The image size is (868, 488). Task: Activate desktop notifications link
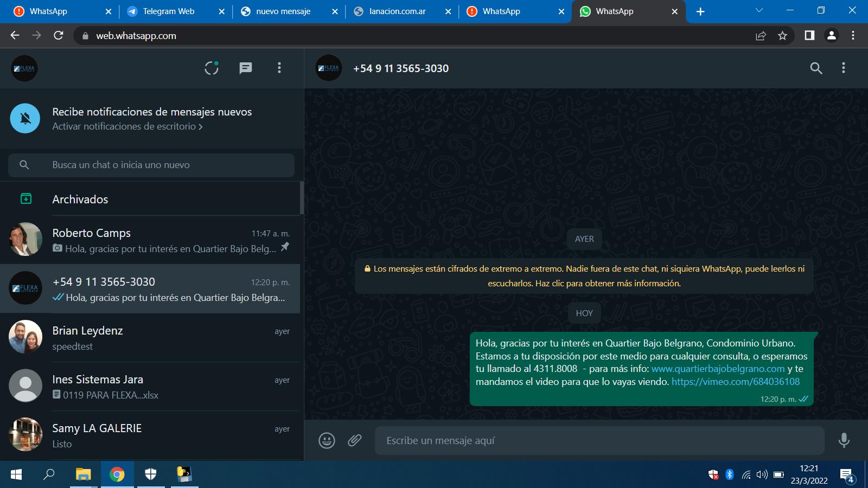(127, 126)
